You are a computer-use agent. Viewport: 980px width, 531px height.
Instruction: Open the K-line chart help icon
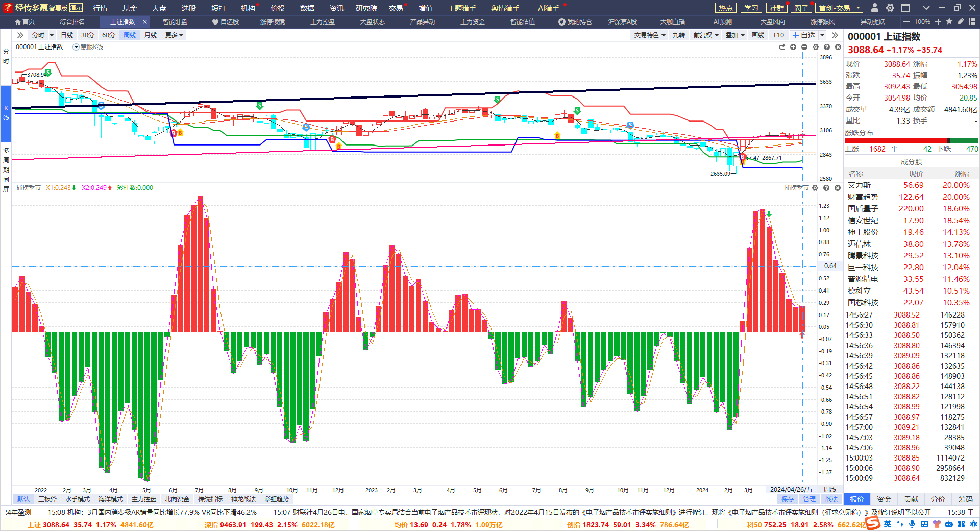pos(827,47)
